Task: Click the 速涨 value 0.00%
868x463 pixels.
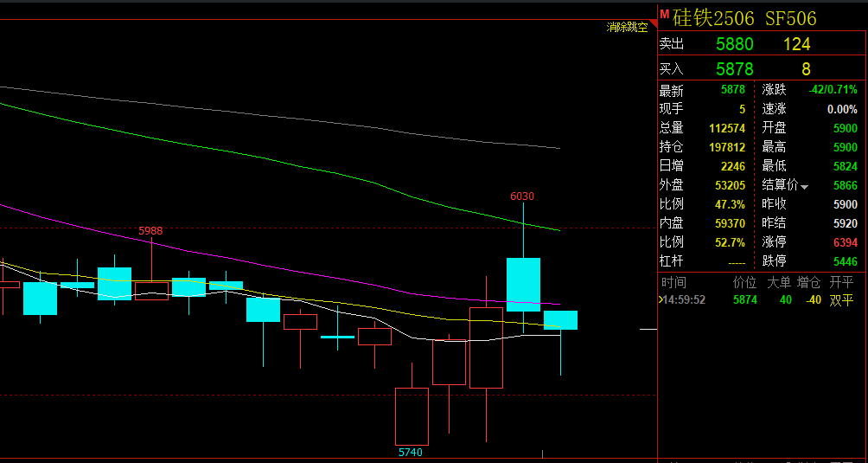Action: [842, 109]
